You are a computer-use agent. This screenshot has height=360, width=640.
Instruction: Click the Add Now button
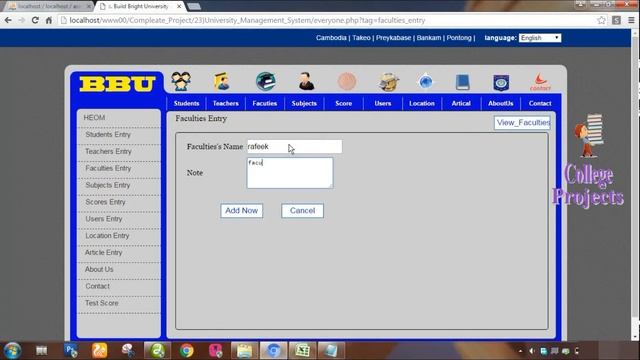[x=242, y=211]
